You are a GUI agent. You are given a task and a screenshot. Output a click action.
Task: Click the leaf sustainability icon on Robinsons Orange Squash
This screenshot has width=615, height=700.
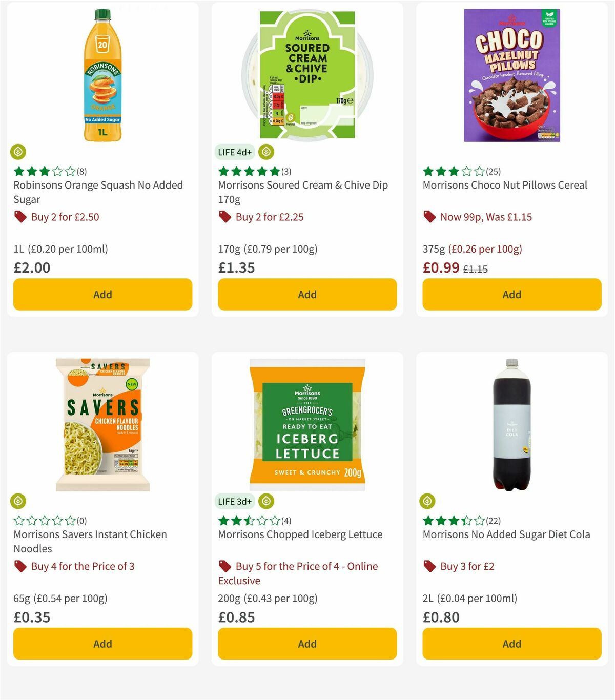pos(19,151)
